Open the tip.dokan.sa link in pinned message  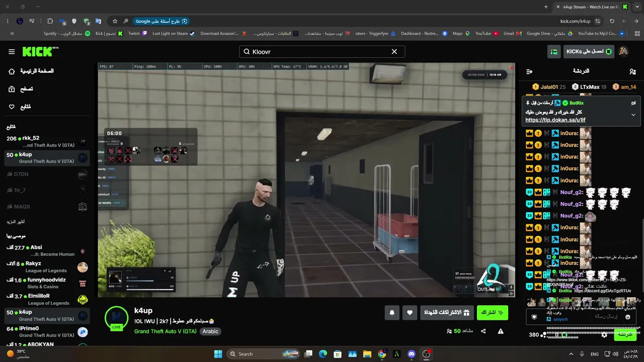555,120
